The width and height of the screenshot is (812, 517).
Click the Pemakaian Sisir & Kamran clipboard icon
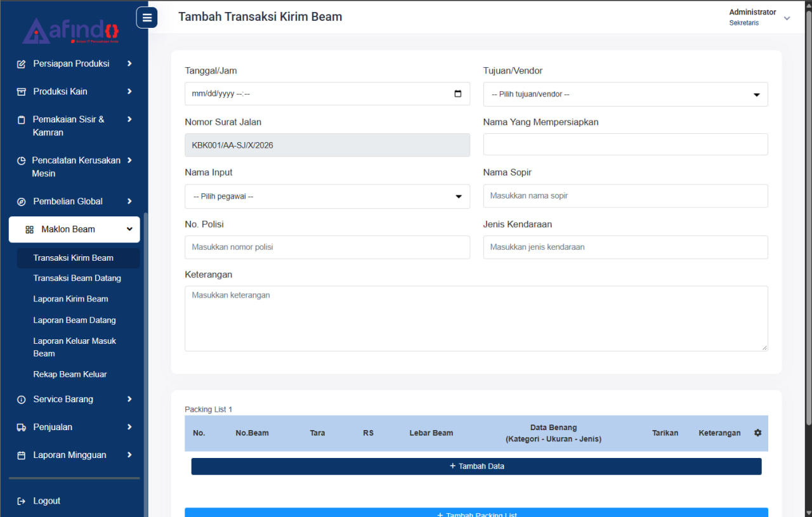tap(21, 120)
